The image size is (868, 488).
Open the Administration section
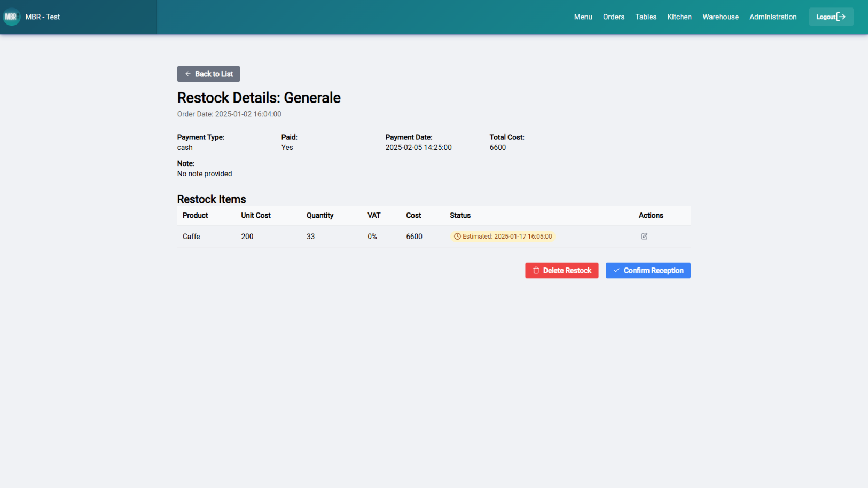tap(773, 17)
